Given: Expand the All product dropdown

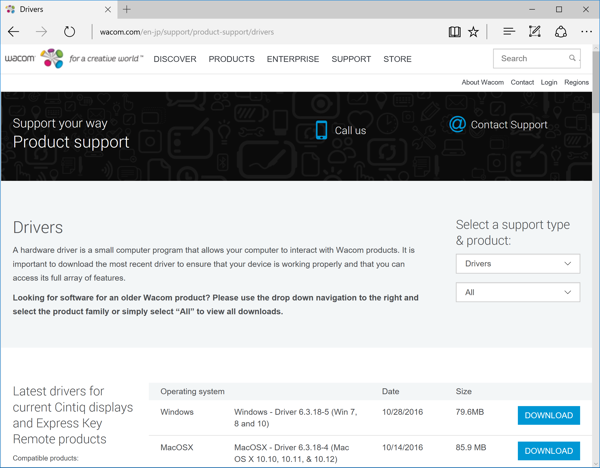Looking at the screenshot, I should [518, 292].
